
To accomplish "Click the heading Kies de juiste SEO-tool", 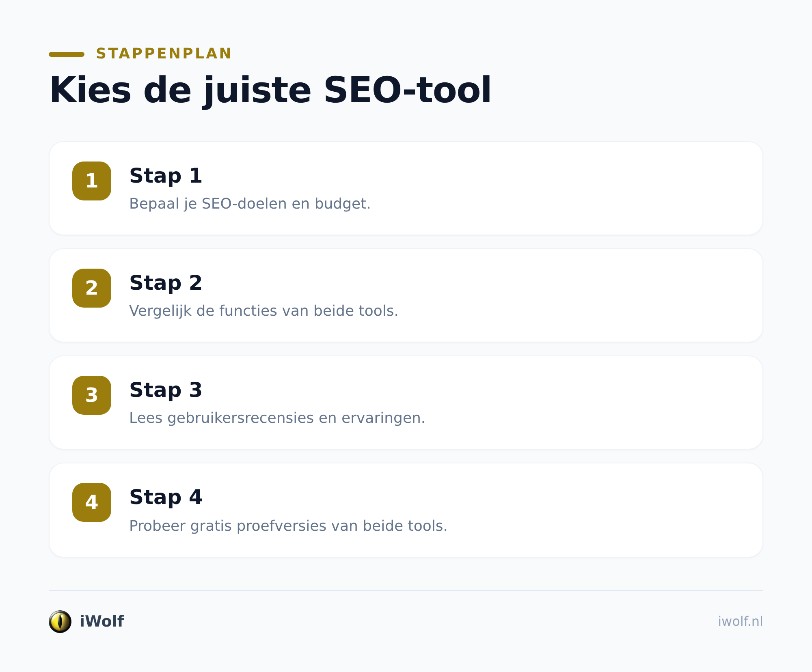I will pyautogui.click(x=270, y=90).
